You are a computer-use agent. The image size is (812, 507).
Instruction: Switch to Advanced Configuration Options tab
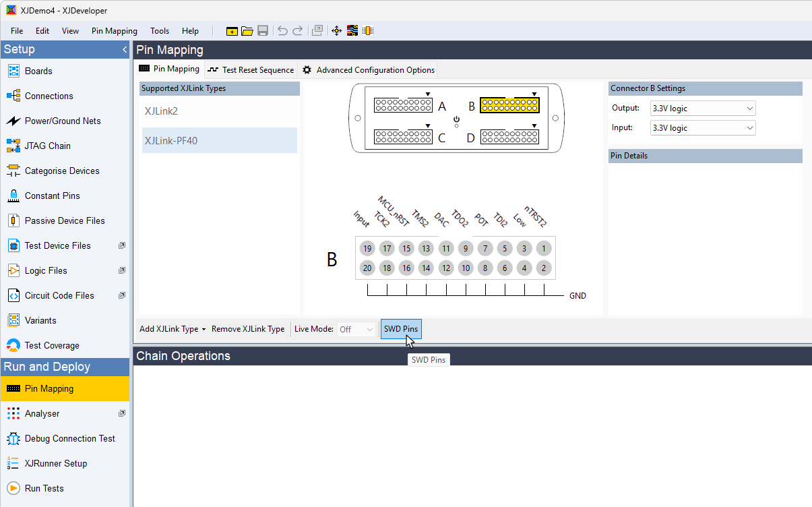368,69
